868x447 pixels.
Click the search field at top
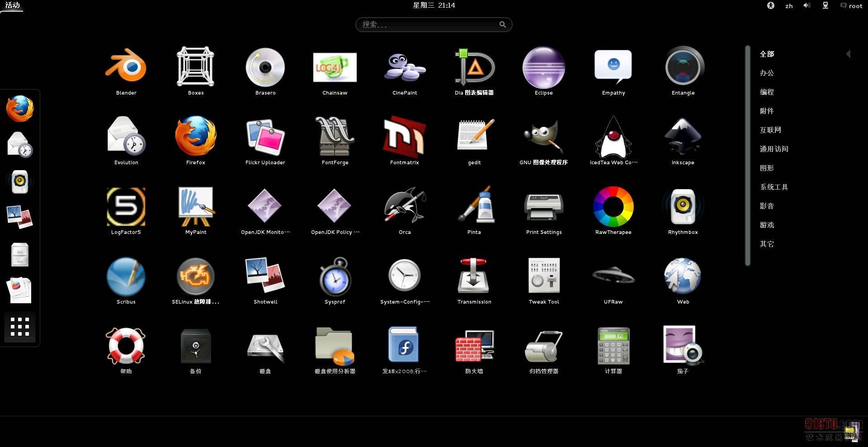click(434, 24)
